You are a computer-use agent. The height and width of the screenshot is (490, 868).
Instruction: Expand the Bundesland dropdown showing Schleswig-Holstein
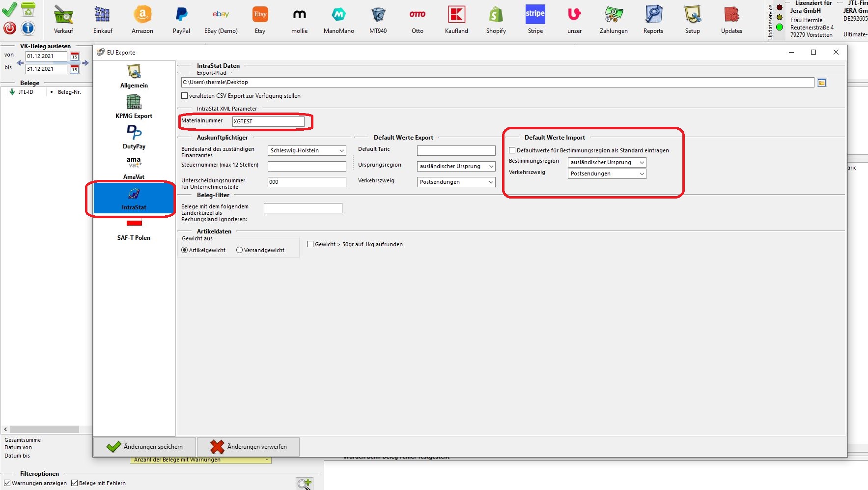point(307,151)
